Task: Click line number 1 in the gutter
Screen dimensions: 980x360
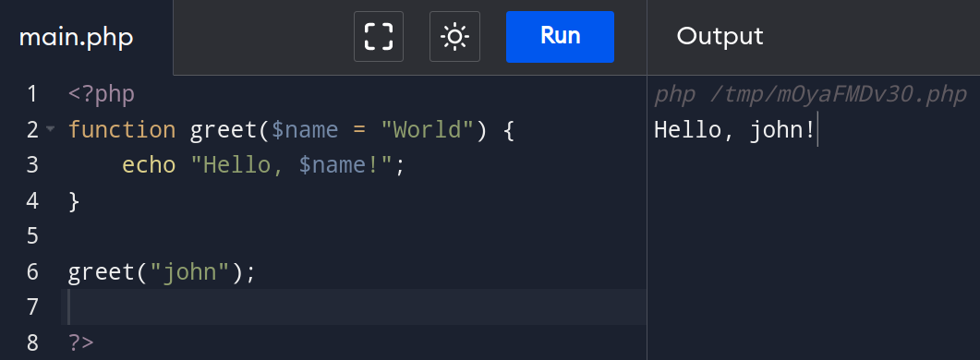Action: 32,94
